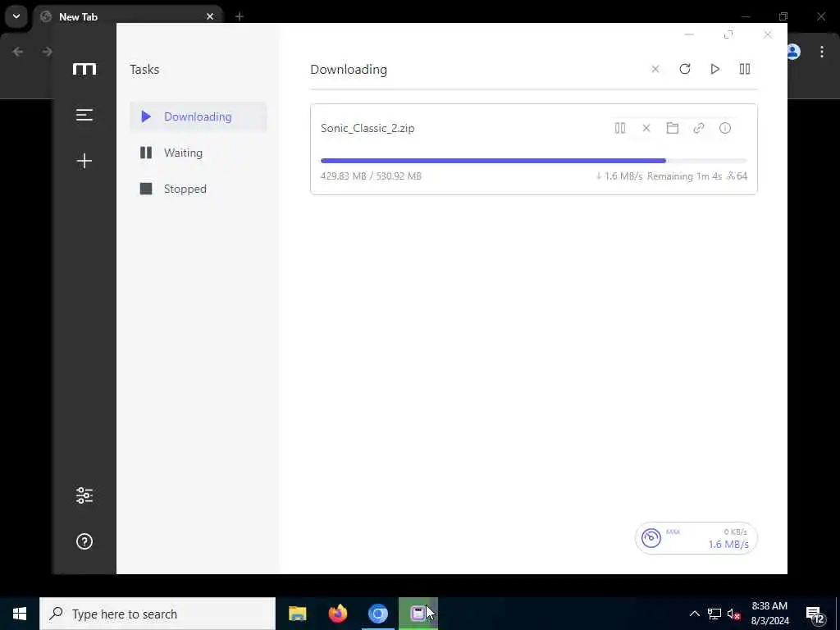
Task: Open a new browser tab
Action: pyautogui.click(x=240, y=16)
